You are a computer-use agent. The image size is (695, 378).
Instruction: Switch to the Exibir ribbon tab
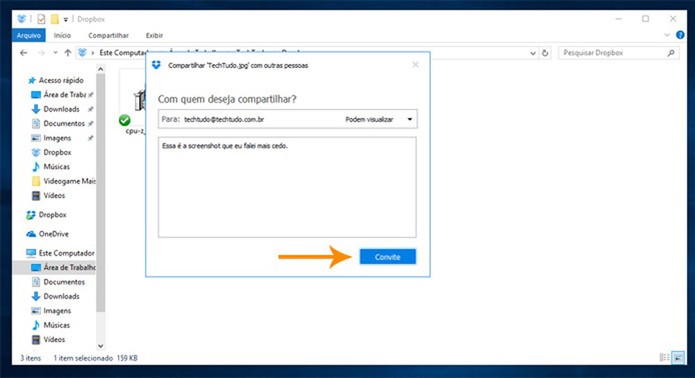(154, 35)
